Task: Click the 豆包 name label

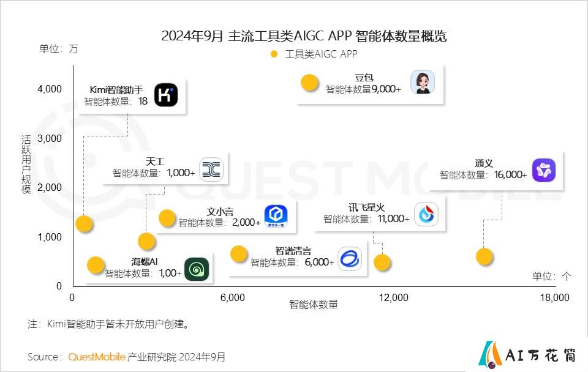Action: click(364, 78)
